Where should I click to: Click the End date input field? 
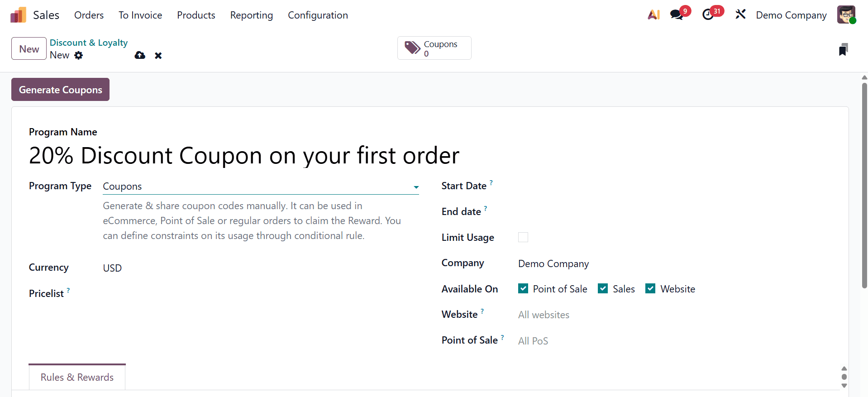674,212
